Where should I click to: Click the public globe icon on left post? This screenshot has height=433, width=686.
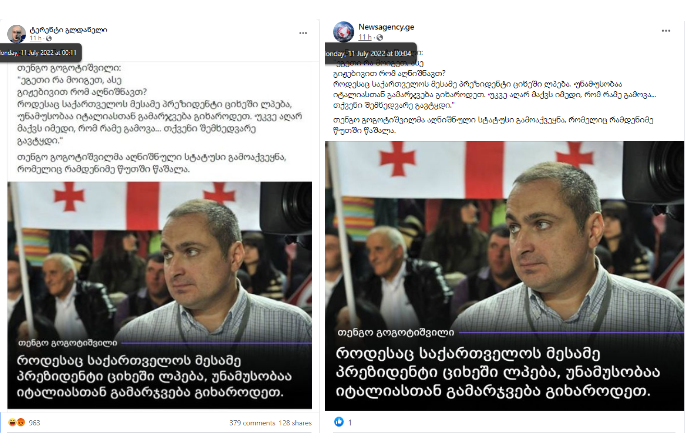pos(49,38)
